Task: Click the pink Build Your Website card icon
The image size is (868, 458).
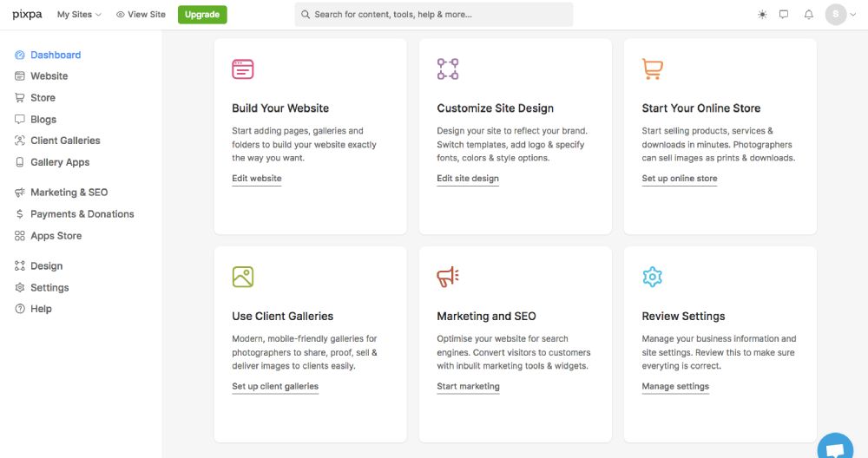Action: 242,69
